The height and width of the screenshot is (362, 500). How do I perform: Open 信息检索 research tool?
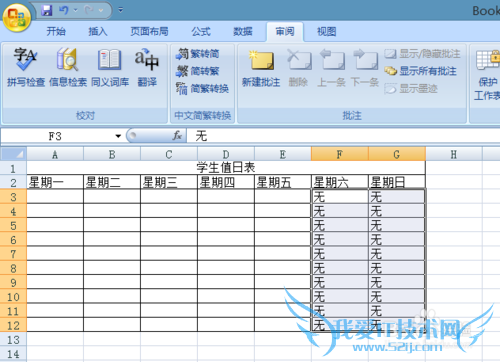tap(68, 67)
